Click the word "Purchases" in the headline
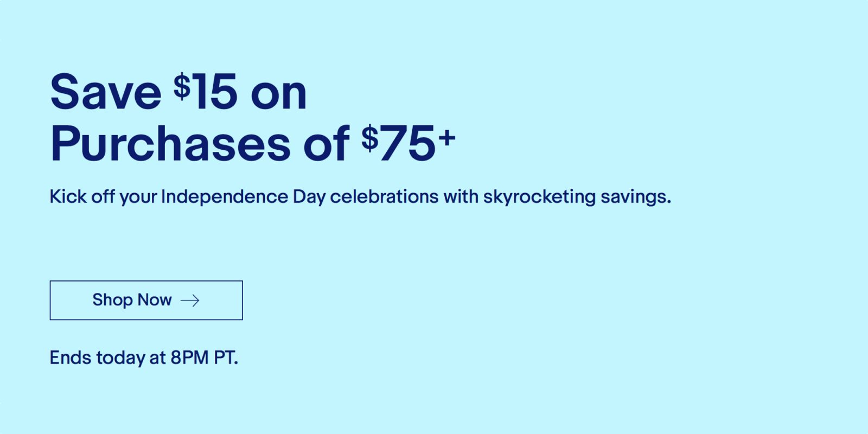The width and height of the screenshot is (868, 434). pos(170,145)
